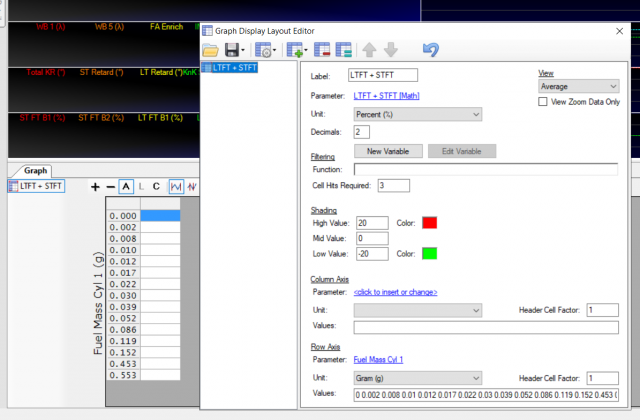Click the delete graph icon with red bar
This screenshot has height=420, width=640.
(323, 49)
